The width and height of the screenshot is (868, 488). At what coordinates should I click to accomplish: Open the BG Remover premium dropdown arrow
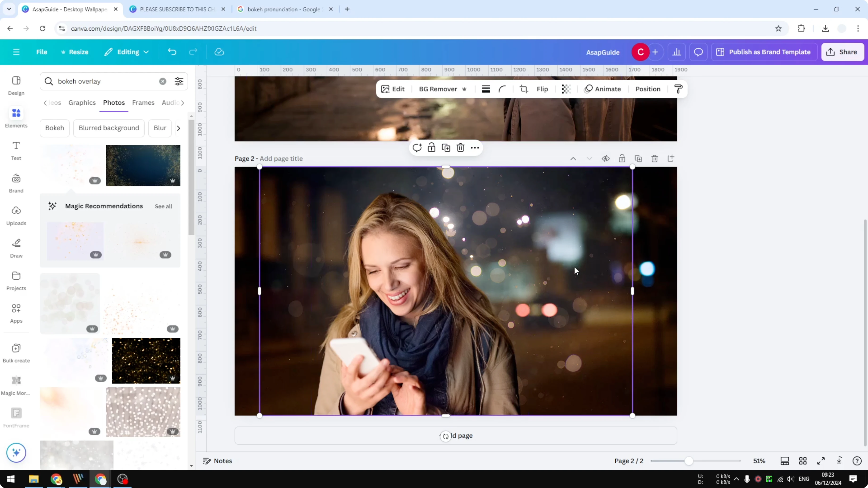[x=465, y=89]
